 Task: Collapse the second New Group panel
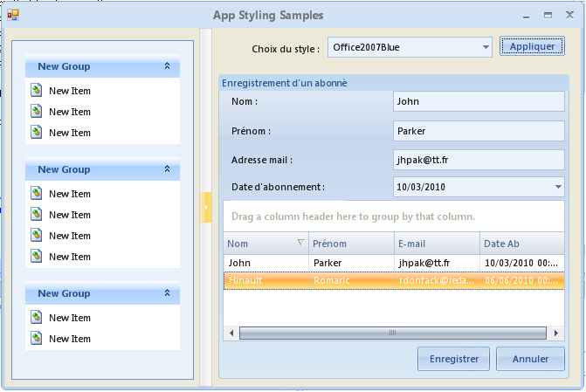tap(167, 169)
